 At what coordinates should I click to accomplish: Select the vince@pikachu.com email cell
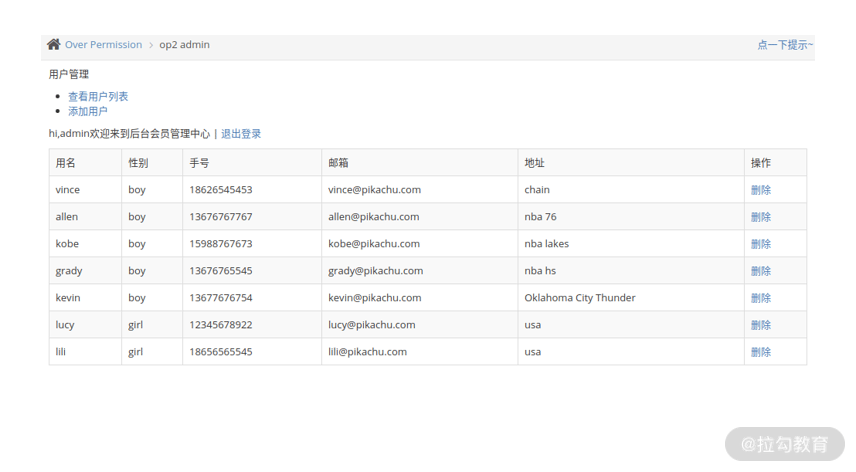pyautogui.click(x=419, y=189)
